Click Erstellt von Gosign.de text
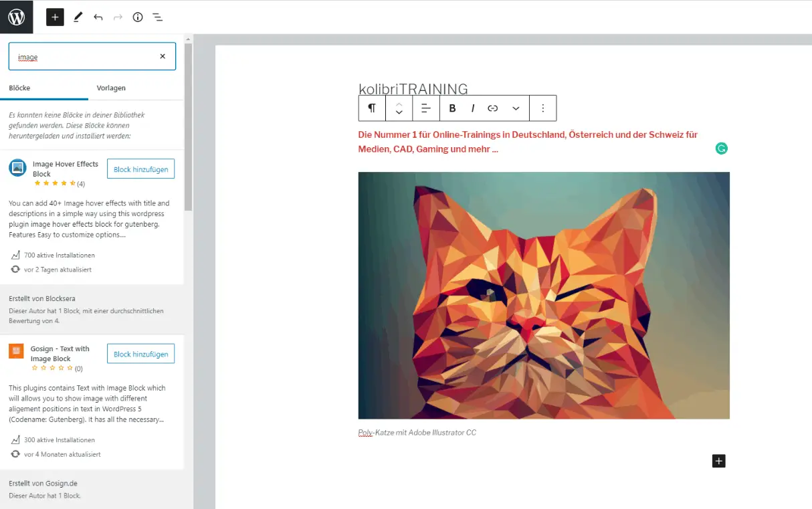 (43, 483)
